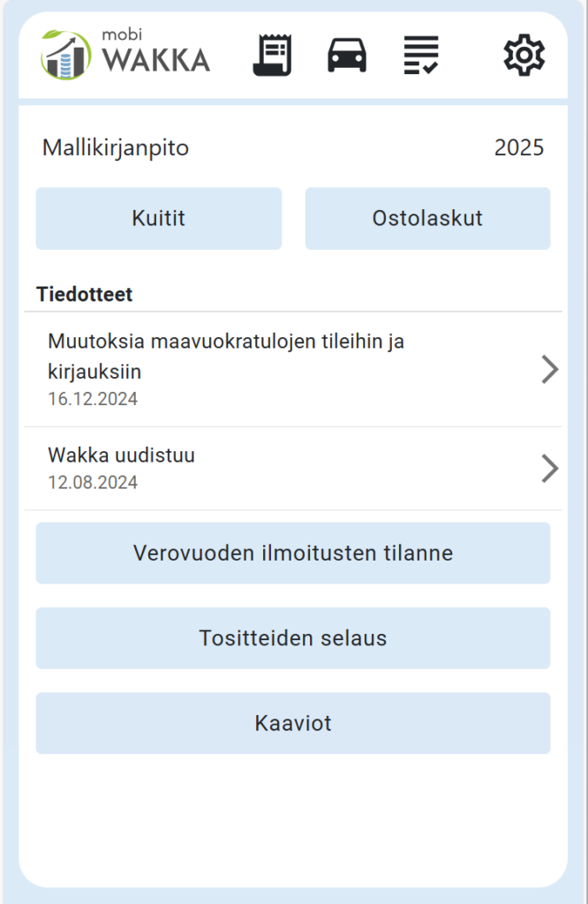Click the WAKKA wordmark text
The image size is (588, 904).
pyautogui.click(x=155, y=59)
